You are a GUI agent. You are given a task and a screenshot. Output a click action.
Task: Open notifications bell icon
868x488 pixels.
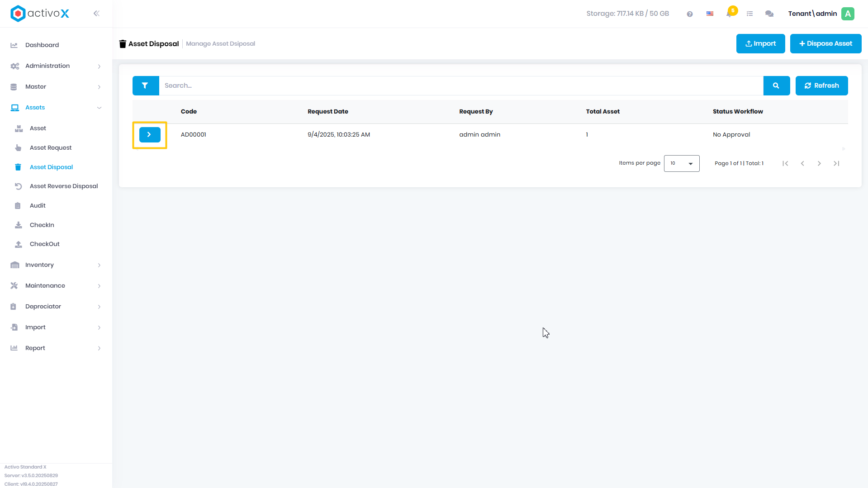click(730, 14)
